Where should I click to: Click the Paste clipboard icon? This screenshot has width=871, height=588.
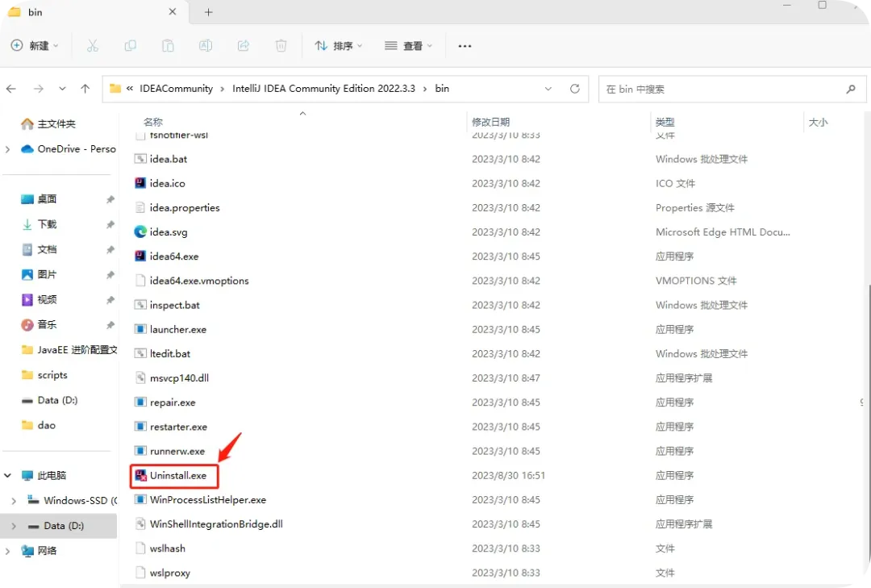168,46
